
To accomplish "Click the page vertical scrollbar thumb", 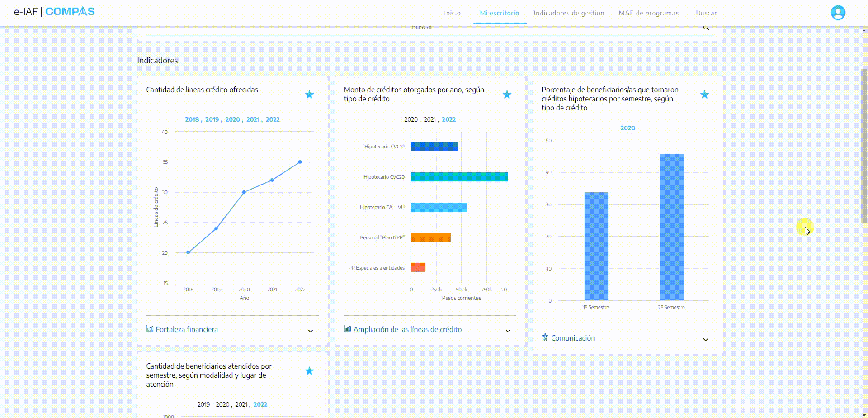I will point(864,146).
